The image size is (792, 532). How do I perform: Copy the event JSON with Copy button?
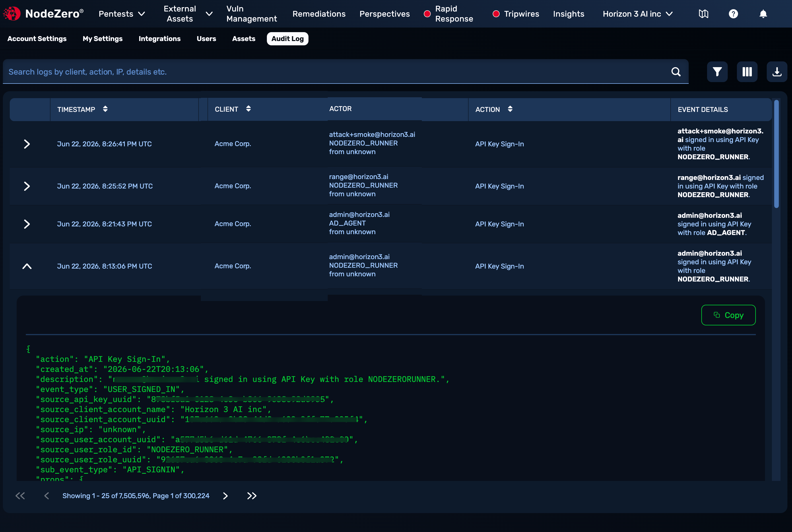[728, 315]
